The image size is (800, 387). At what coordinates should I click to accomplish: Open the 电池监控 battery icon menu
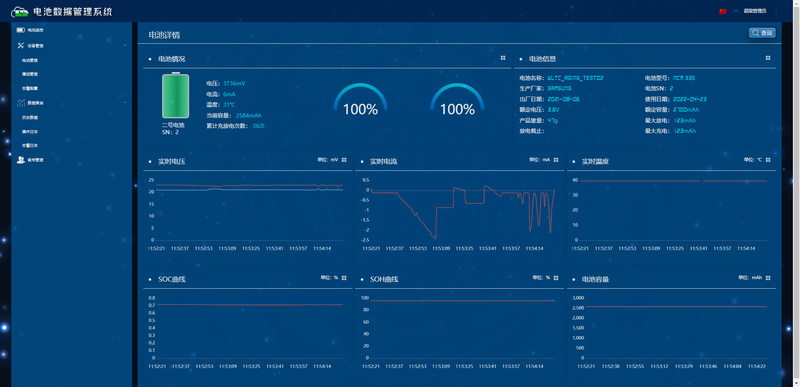20,31
